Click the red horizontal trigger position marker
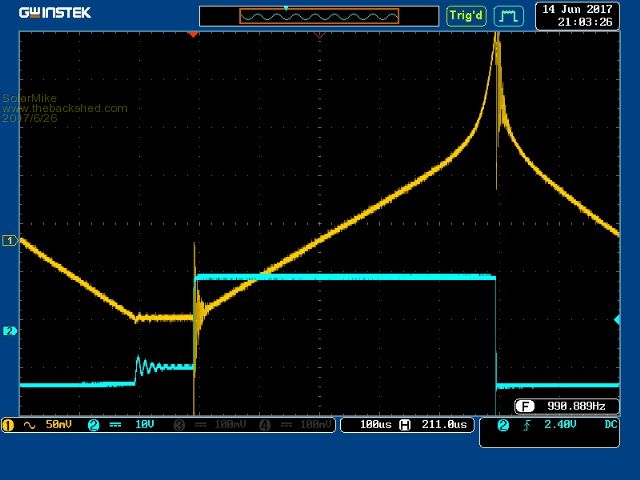This screenshot has width=640, height=480. coord(193,33)
